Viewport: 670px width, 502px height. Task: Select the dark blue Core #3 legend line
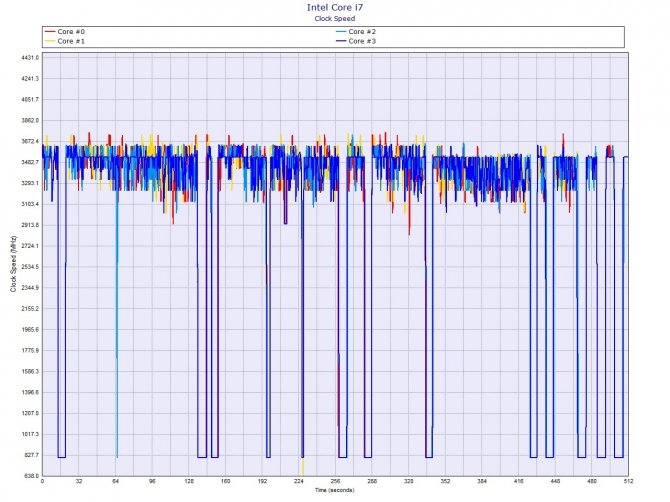pos(341,41)
